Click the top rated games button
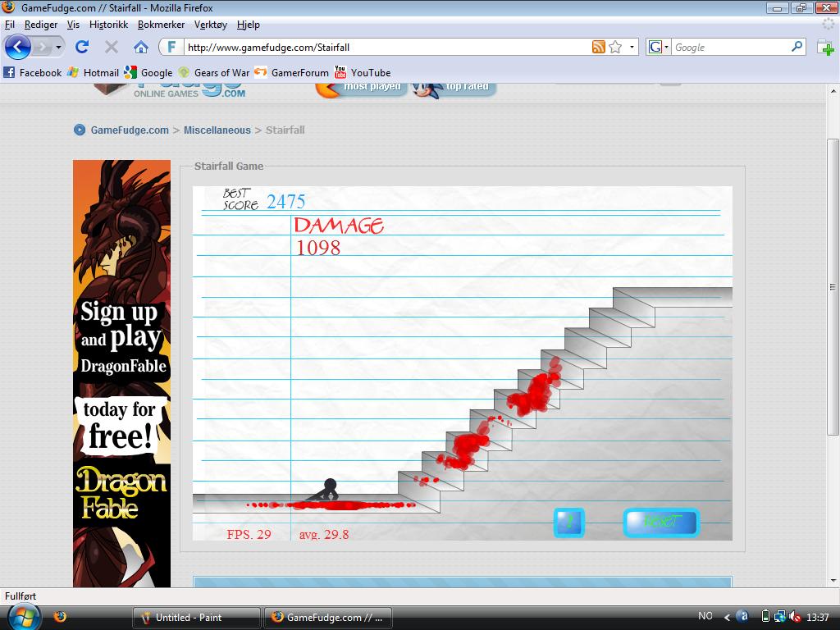 point(455,89)
